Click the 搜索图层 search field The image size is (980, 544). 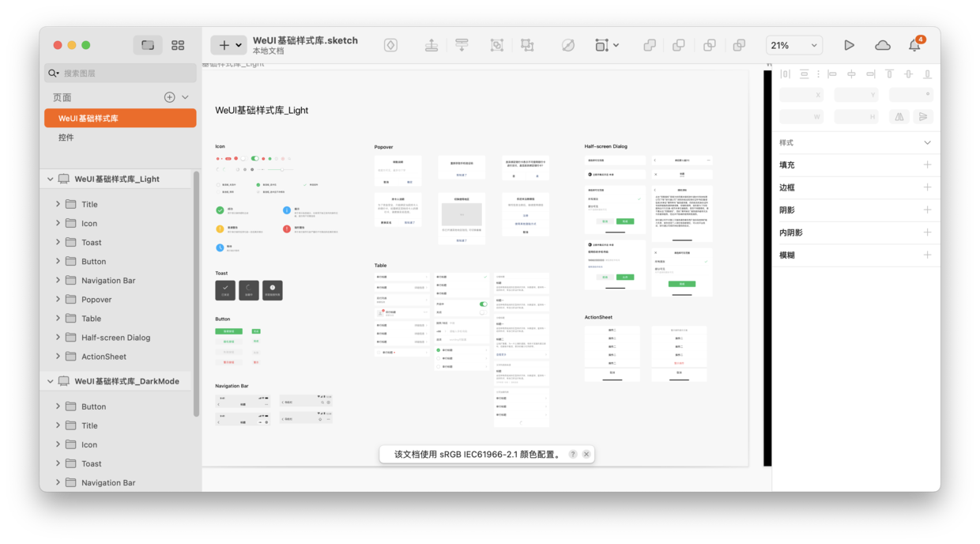pos(120,73)
